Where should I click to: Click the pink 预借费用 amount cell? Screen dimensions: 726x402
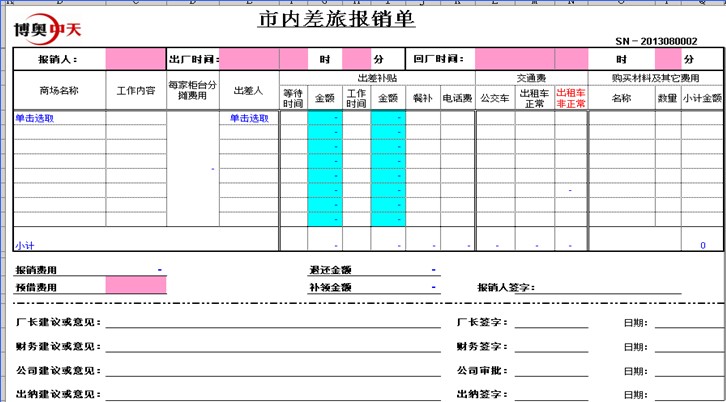click(135, 287)
